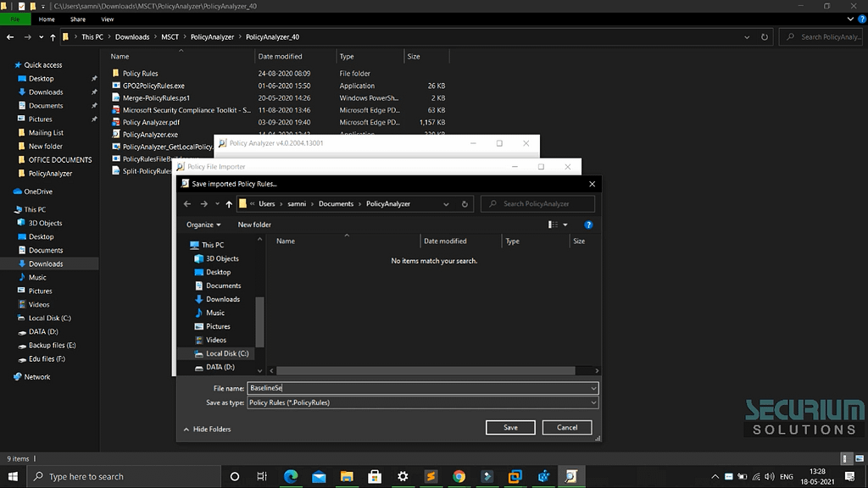Change view layout icon in save dialog
This screenshot has width=868, height=488.
(553, 225)
